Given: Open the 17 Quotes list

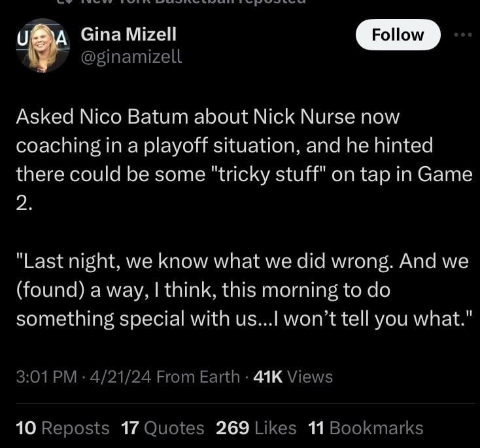Looking at the screenshot, I should click(x=163, y=428).
